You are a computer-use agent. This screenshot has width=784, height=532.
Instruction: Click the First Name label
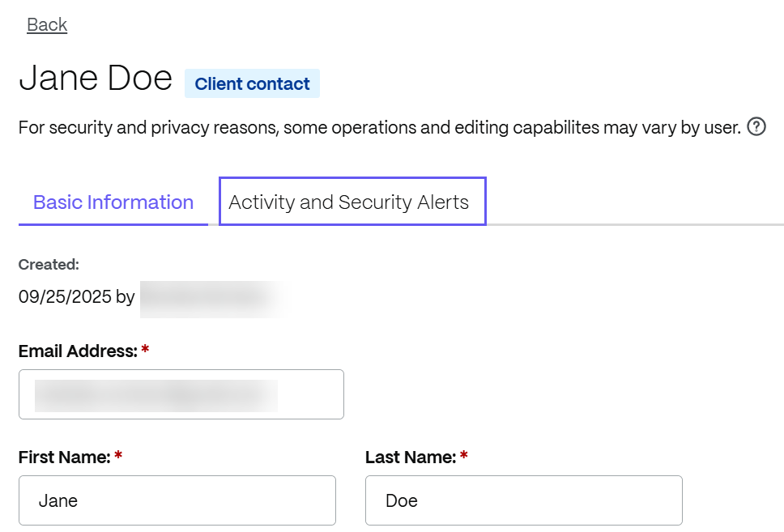(64, 458)
